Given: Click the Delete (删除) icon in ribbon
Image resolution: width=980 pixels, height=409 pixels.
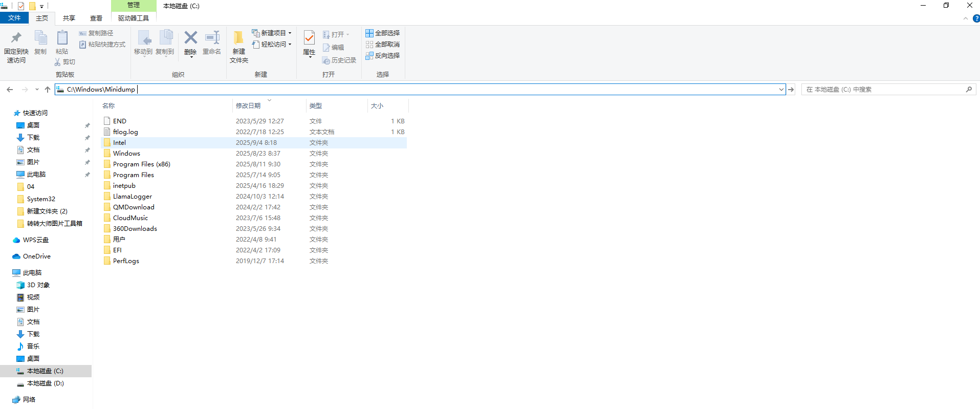Looking at the screenshot, I should pyautogui.click(x=190, y=39).
